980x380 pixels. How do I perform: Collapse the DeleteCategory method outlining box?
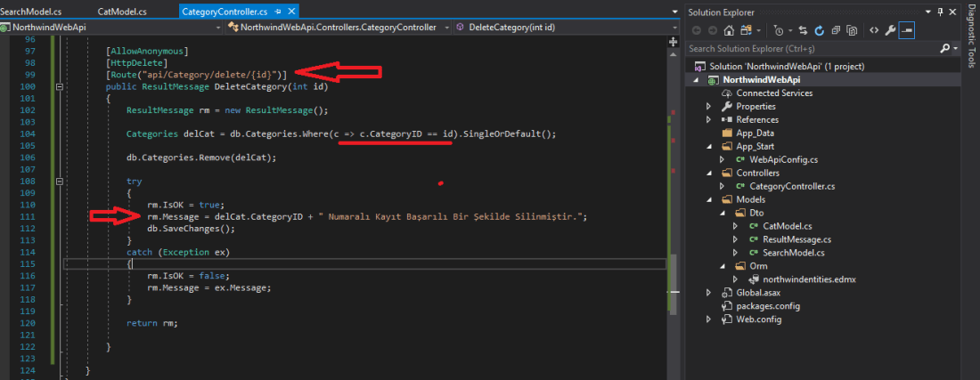click(59, 87)
